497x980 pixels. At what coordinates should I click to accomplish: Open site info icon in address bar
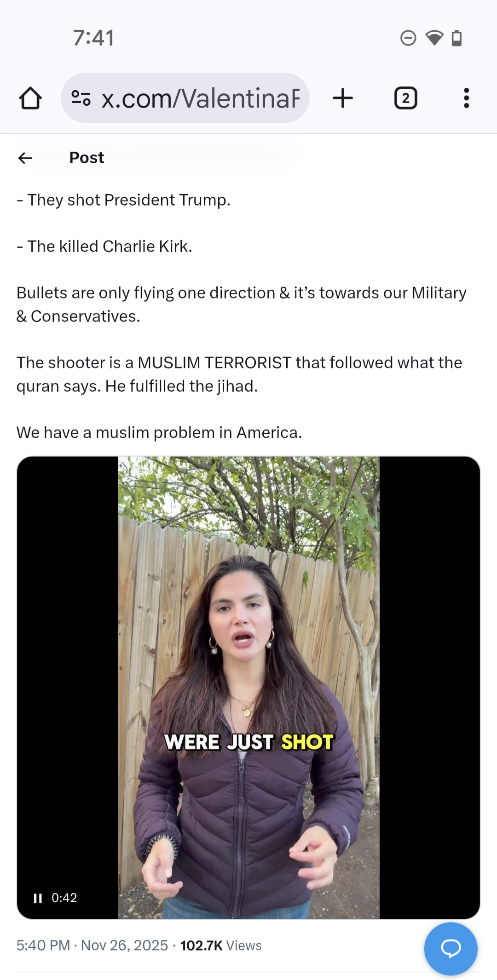(x=81, y=98)
